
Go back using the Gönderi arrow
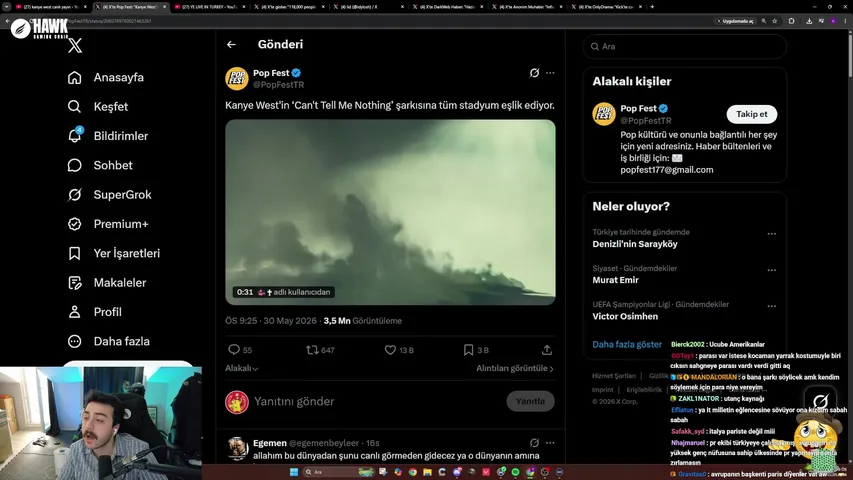pyautogui.click(x=231, y=45)
